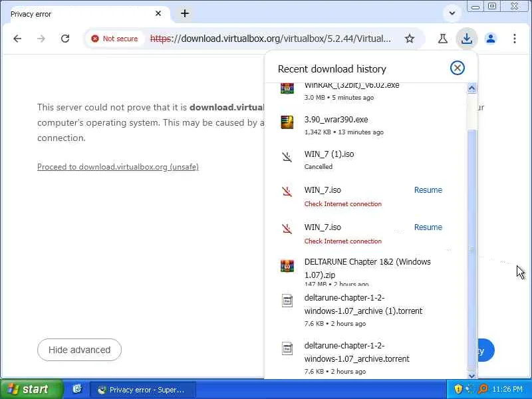Click the WinRAR 32bit v6.02 file icon
Image resolution: width=532 pixels, height=399 pixels.
(x=287, y=88)
